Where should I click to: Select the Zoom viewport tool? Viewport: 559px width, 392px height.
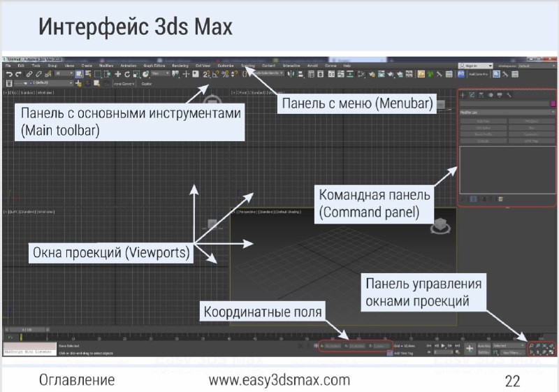pyautogui.click(x=531, y=346)
